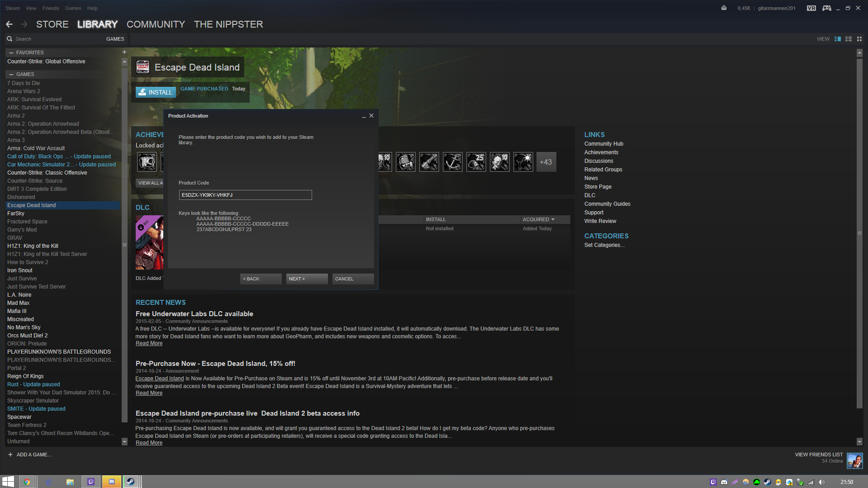The width and height of the screenshot is (868, 488).
Task: Click the VR mode icon
Action: click(811, 8)
